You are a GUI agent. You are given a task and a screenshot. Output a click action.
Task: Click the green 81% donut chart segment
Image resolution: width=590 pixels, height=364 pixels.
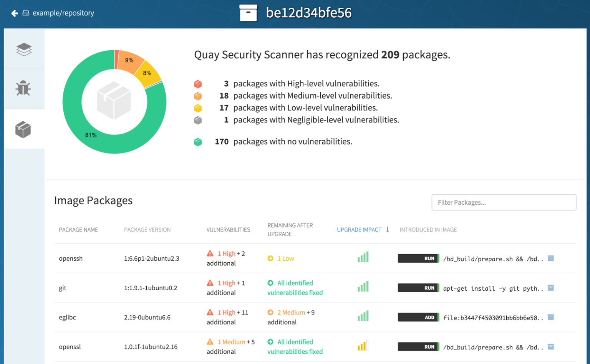pyautogui.click(x=90, y=135)
